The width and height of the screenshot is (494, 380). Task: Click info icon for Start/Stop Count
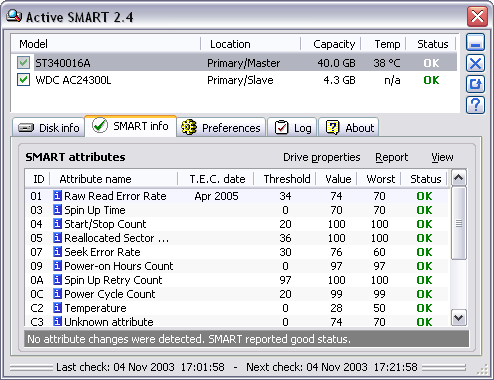click(57, 224)
